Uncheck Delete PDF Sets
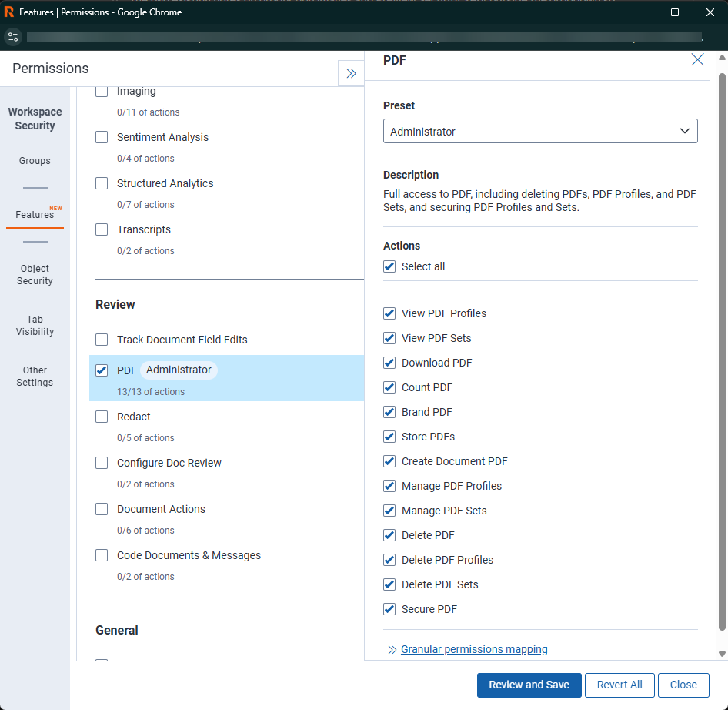This screenshot has width=728, height=710. (389, 584)
